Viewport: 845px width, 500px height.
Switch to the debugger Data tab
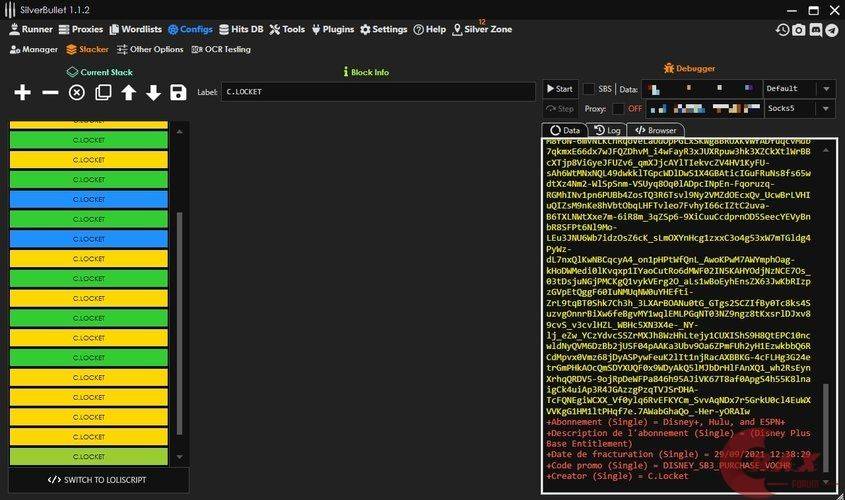tap(564, 130)
